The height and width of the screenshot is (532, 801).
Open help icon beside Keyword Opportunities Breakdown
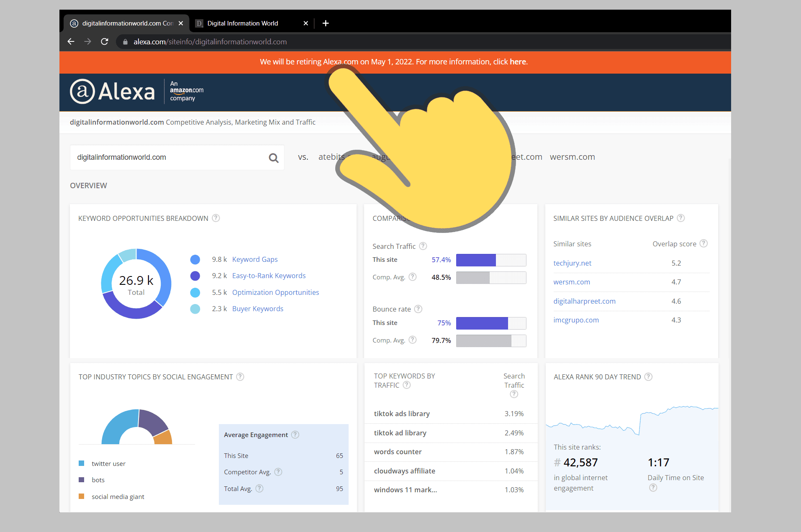click(x=216, y=218)
